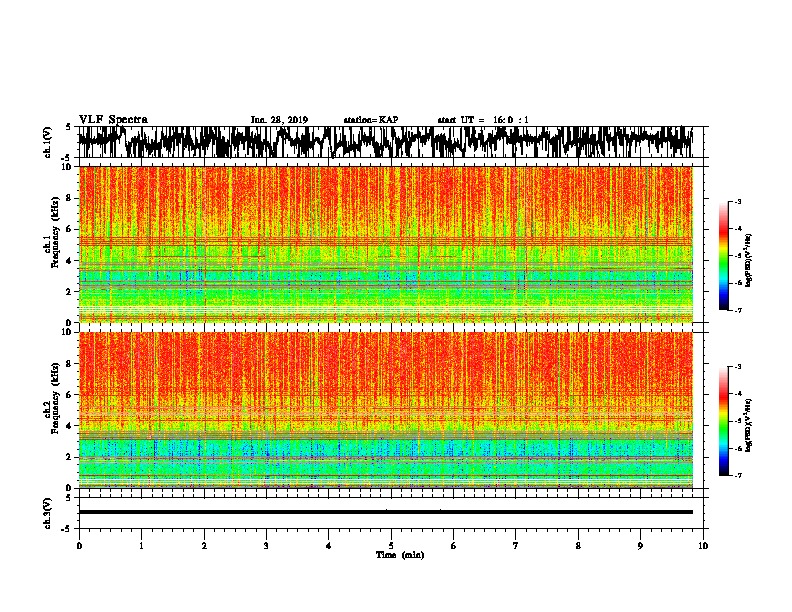This screenshot has height=612, width=792.
Task: Click the "7" minute tick on time axis
Action: tap(516, 546)
